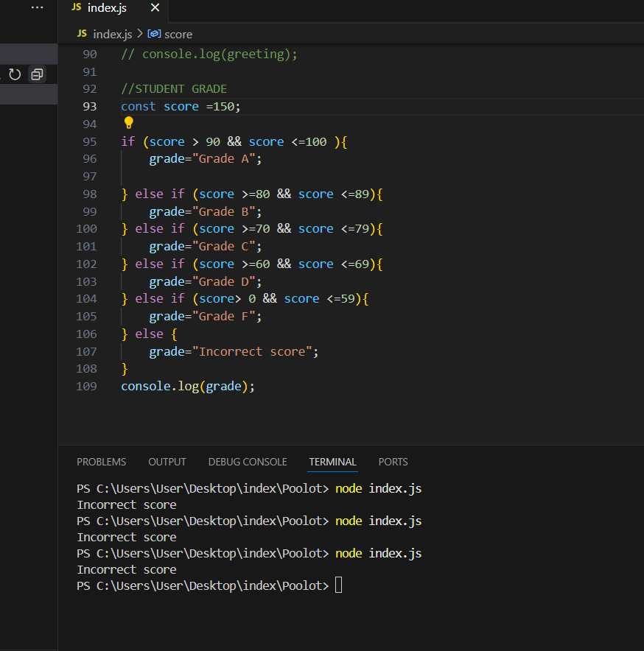Click the first "node index.js" terminal command
This screenshot has height=651, width=644.
point(379,489)
